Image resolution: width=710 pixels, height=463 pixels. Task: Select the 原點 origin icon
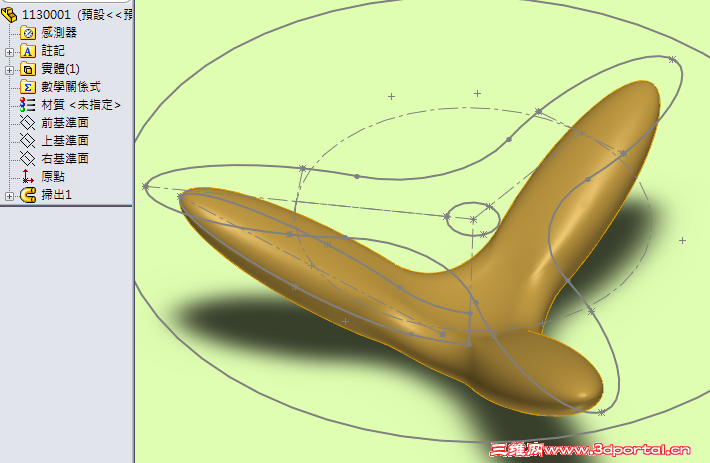(28, 177)
